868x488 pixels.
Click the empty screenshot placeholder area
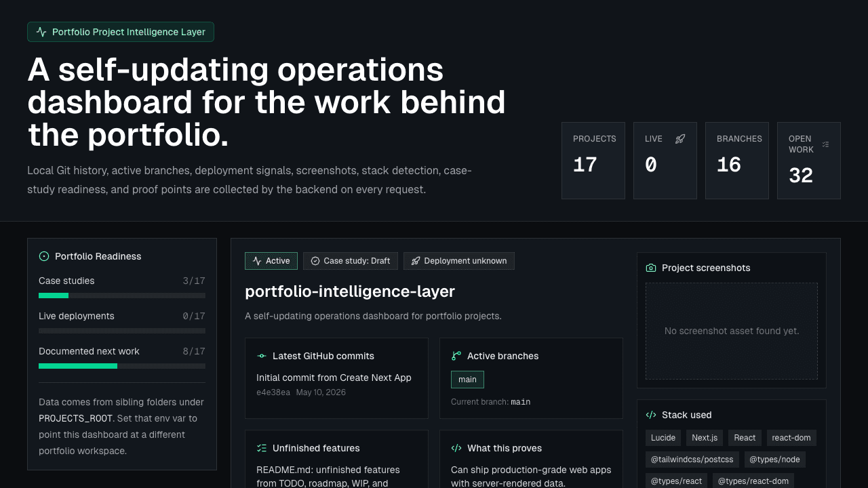[732, 331]
